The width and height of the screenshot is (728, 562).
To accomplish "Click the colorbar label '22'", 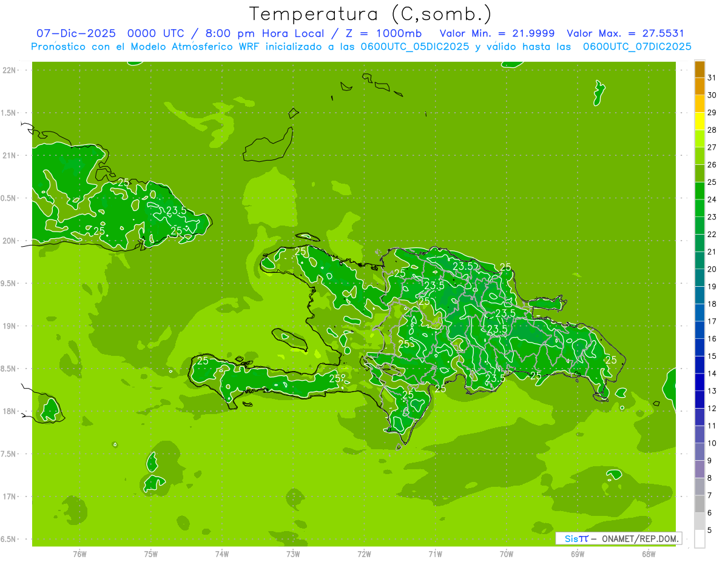I will click(x=712, y=235).
